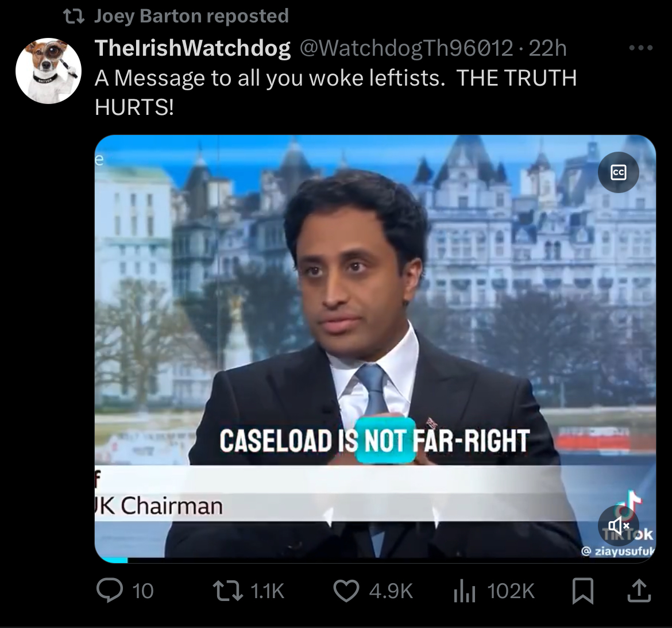Click the 1.1K reposts count

pos(267,591)
